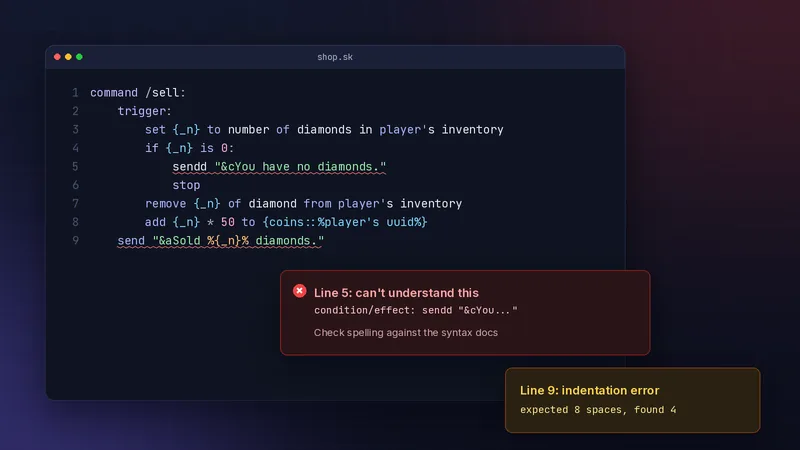
Task: Click the green maximize window button
Action: (x=79, y=57)
